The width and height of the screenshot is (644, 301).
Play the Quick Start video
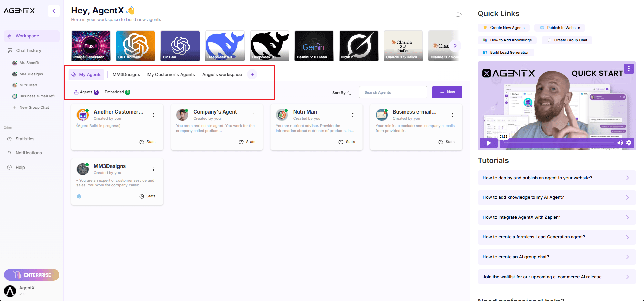pyautogui.click(x=489, y=143)
